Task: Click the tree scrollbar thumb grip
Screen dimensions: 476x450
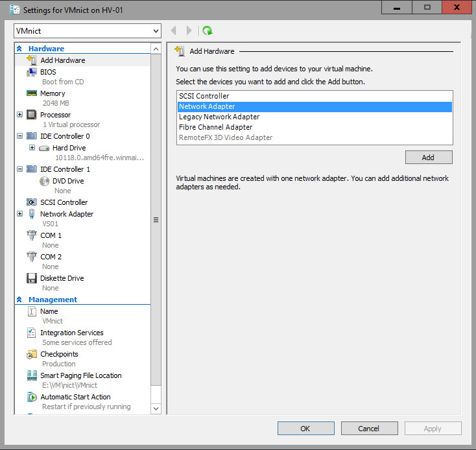Action: [x=156, y=220]
